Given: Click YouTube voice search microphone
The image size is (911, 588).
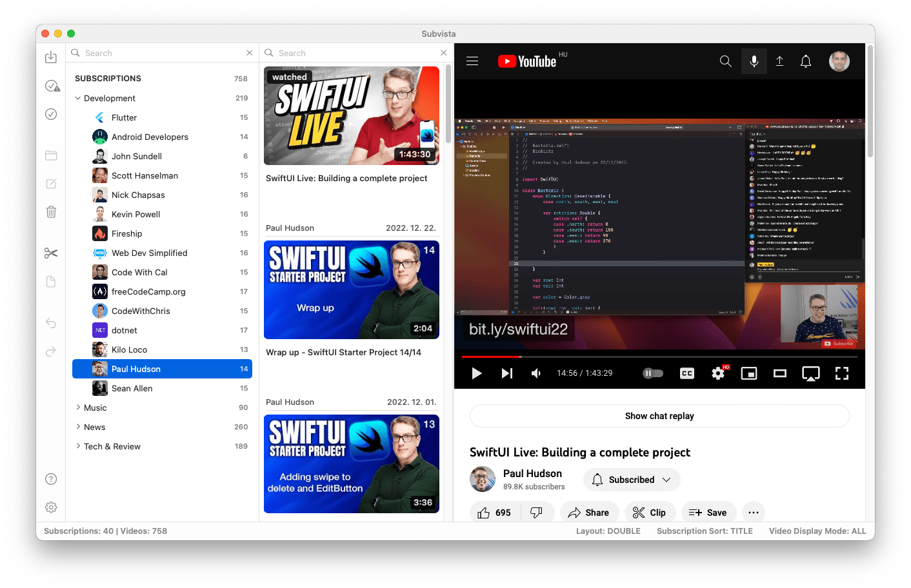Looking at the screenshot, I should point(754,61).
